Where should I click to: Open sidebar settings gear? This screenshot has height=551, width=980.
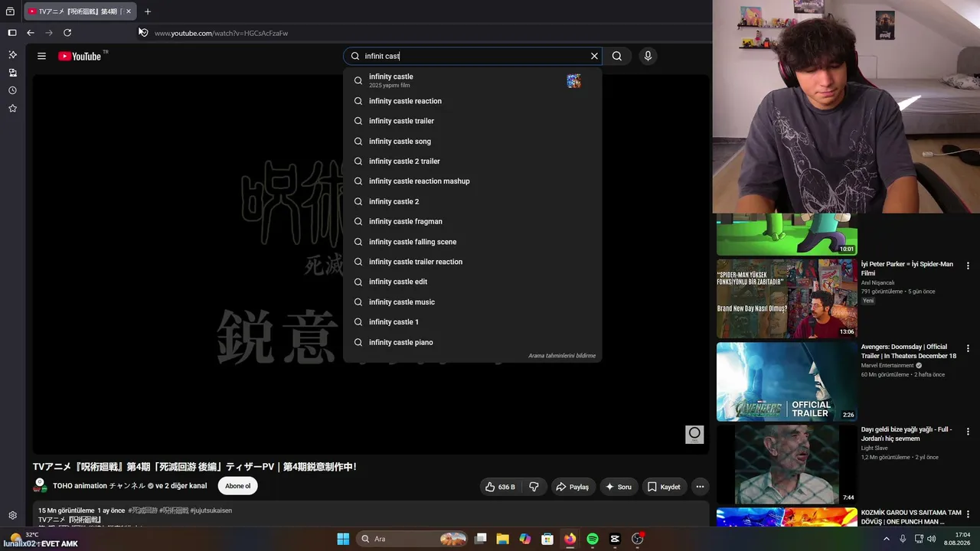coord(12,516)
